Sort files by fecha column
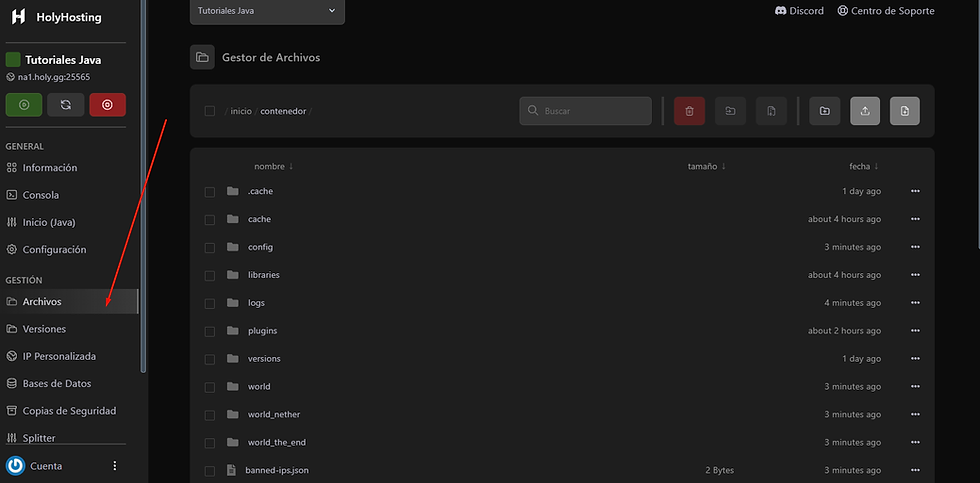 [x=864, y=167]
